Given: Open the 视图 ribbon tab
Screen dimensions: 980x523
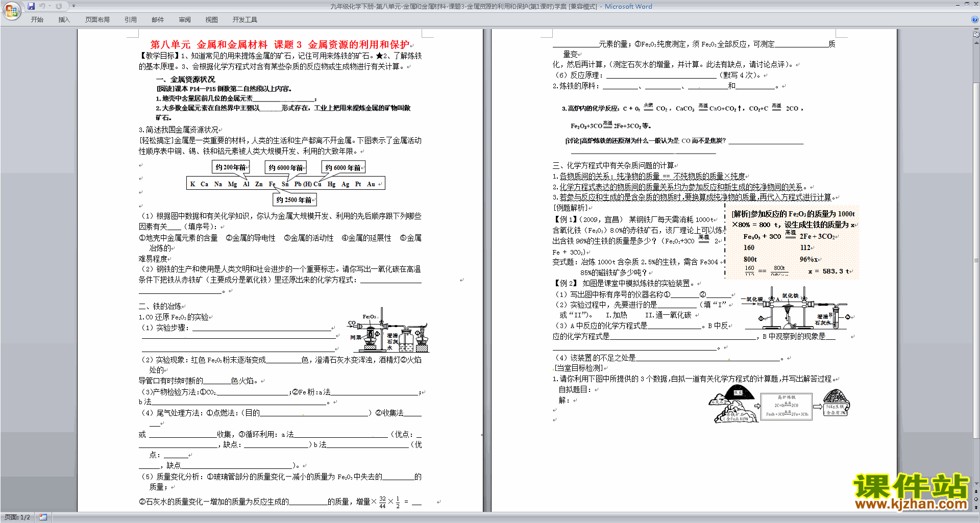Looking at the screenshot, I should click(x=212, y=20).
